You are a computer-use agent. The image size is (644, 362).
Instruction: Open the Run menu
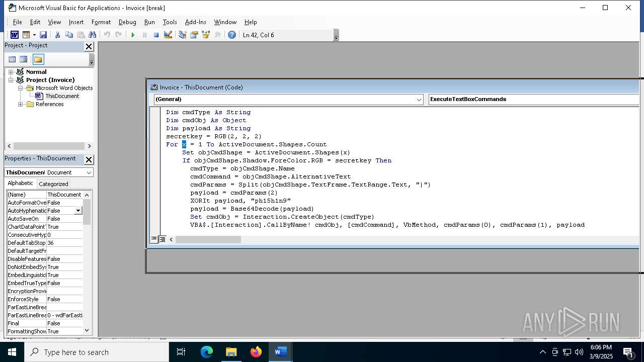149,22
